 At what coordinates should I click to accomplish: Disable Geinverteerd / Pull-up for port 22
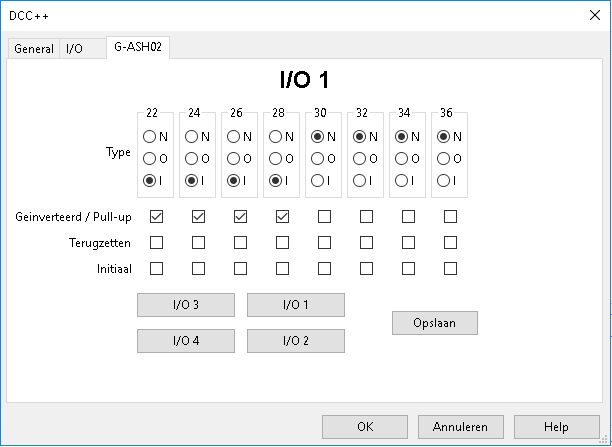156,216
